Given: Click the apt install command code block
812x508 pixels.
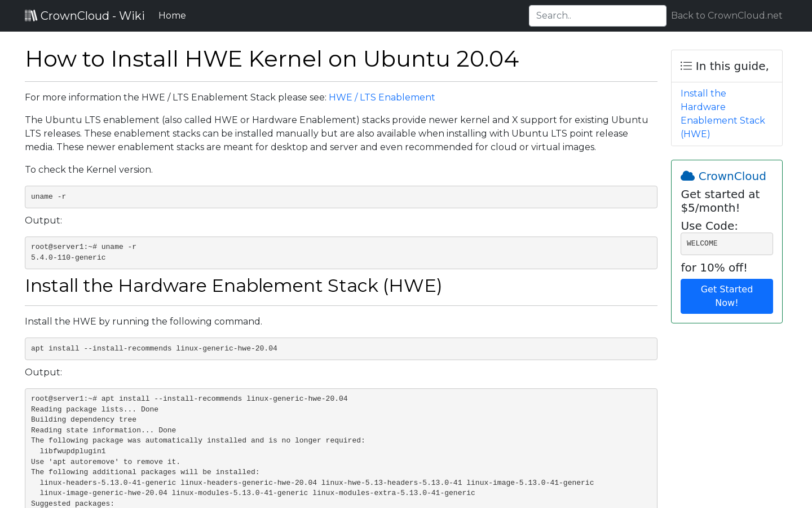Looking at the screenshot, I should [341, 348].
